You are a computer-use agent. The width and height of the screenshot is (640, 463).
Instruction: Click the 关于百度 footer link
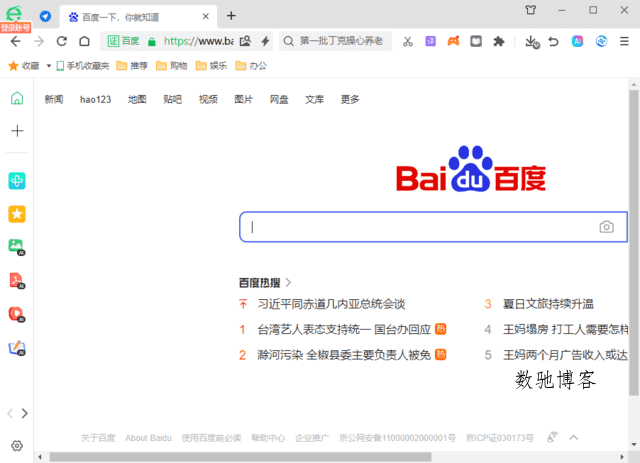pyautogui.click(x=98, y=438)
